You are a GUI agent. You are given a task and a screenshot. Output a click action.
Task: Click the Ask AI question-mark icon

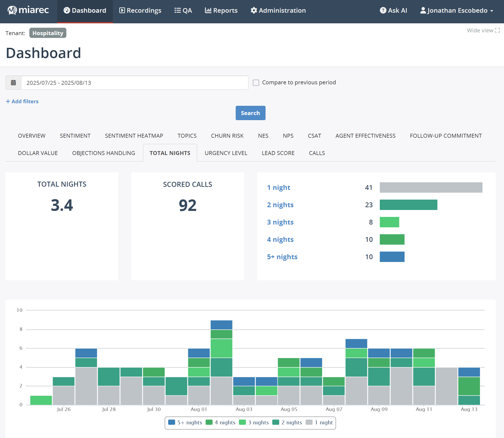383,10
